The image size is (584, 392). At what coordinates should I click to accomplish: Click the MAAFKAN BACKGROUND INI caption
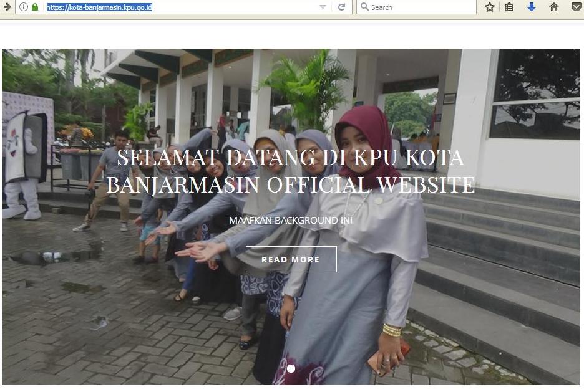pos(291,220)
